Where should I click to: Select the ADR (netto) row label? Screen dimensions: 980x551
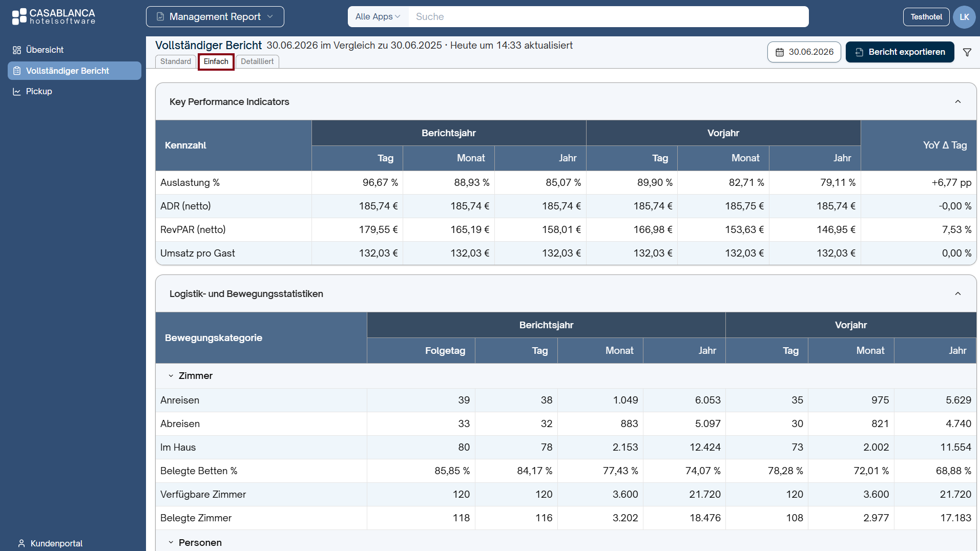tap(185, 206)
